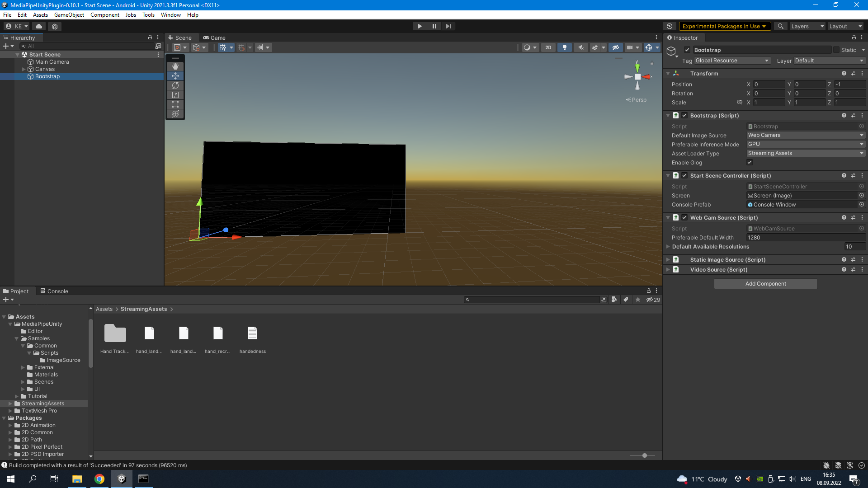This screenshot has width=868, height=488.
Task: Open Preferable Inference Mode dropdown
Action: [805, 144]
